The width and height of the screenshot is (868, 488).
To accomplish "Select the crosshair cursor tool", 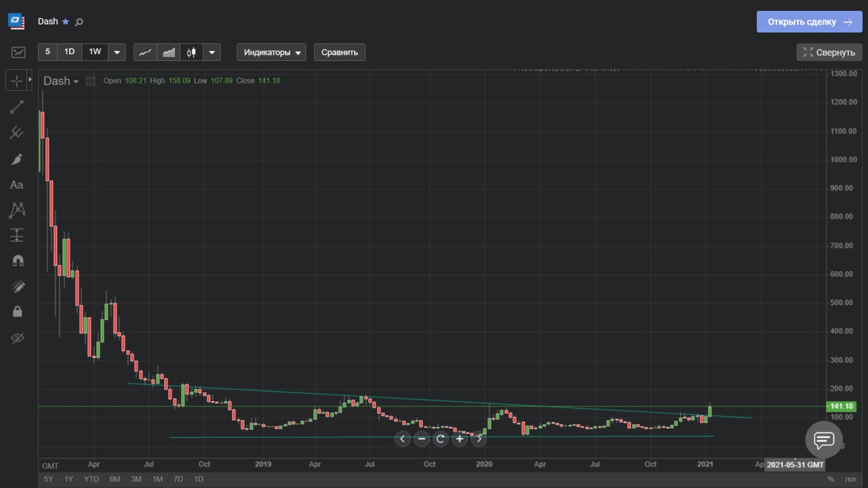I will [x=16, y=81].
